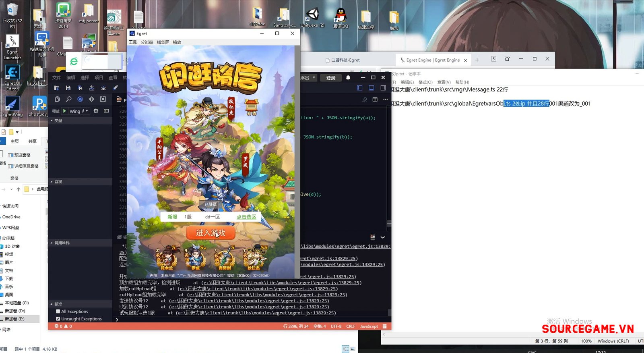Start debugging with the green play button

click(x=64, y=111)
